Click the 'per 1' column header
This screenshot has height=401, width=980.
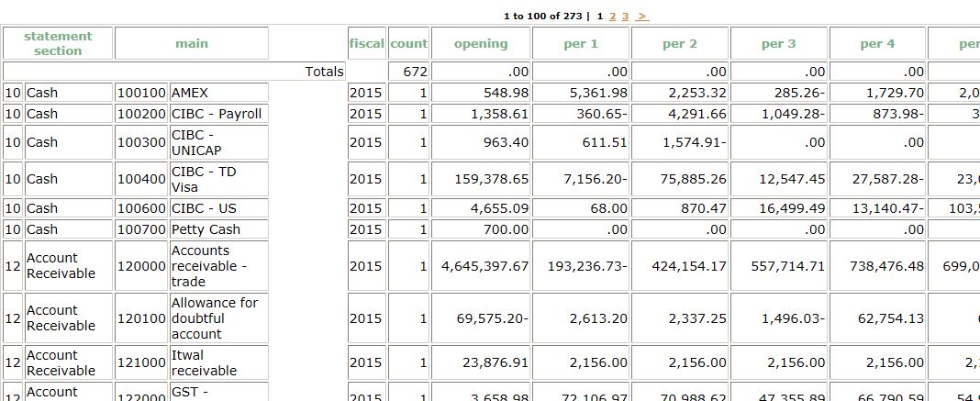[x=581, y=44]
